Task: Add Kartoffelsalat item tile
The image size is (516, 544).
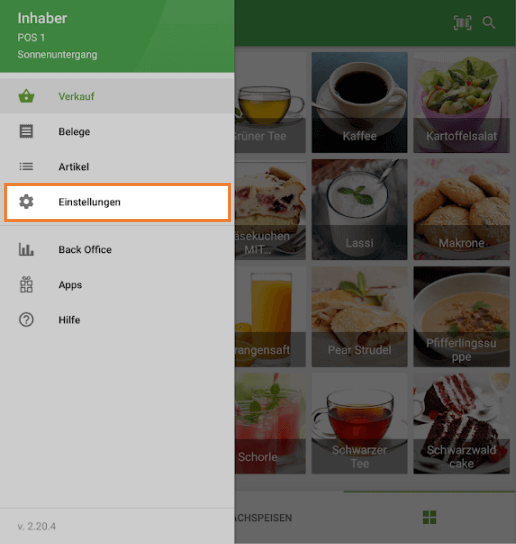Action: coord(462,102)
